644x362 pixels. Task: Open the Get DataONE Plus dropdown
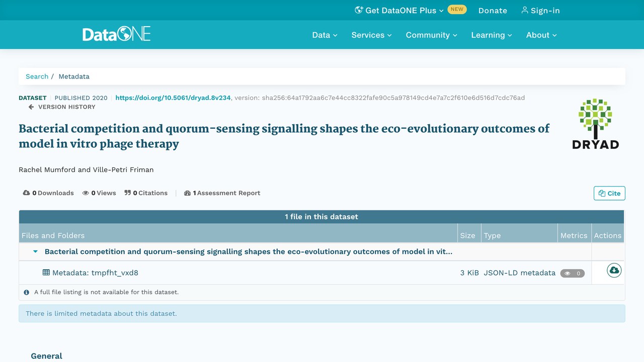coord(399,11)
